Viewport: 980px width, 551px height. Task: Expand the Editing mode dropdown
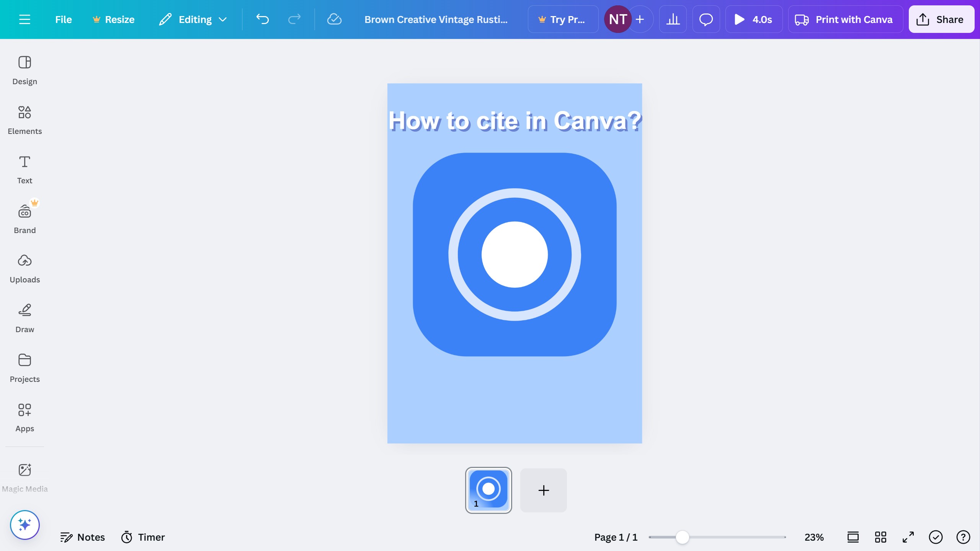193,19
